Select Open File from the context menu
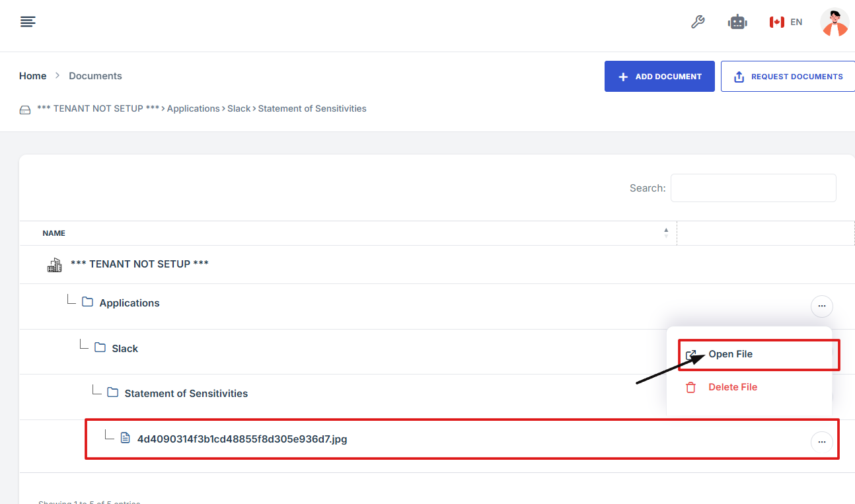855x504 pixels. (x=730, y=355)
